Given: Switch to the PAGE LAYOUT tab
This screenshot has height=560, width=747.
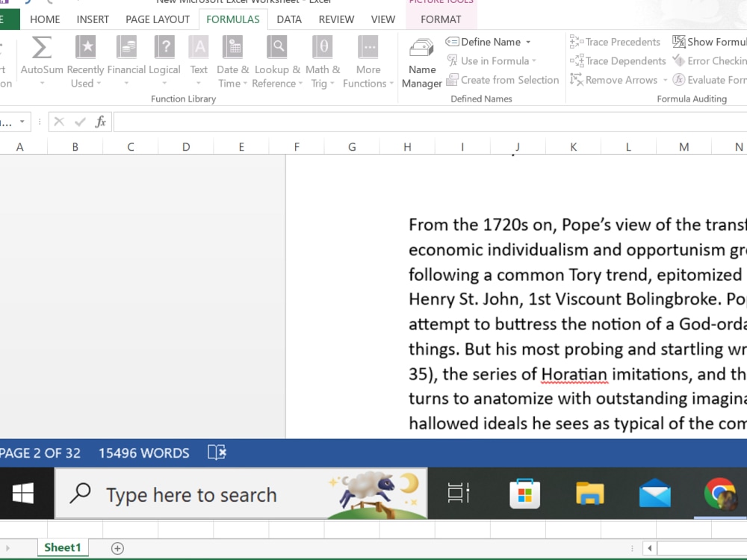Looking at the screenshot, I should pyautogui.click(x=157, y=19).
